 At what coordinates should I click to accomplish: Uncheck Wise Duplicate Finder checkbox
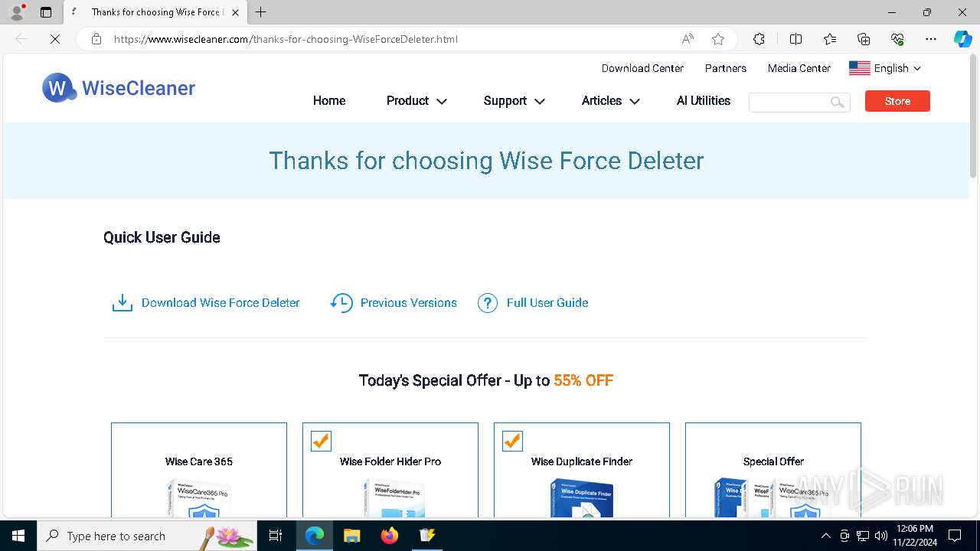(x=512, y=441)
